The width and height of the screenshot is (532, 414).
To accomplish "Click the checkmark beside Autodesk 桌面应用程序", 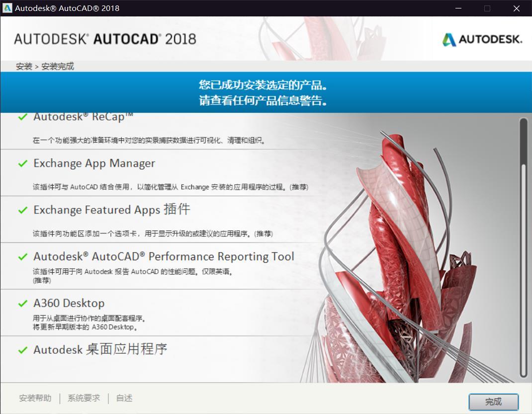I will click(23, 350).
